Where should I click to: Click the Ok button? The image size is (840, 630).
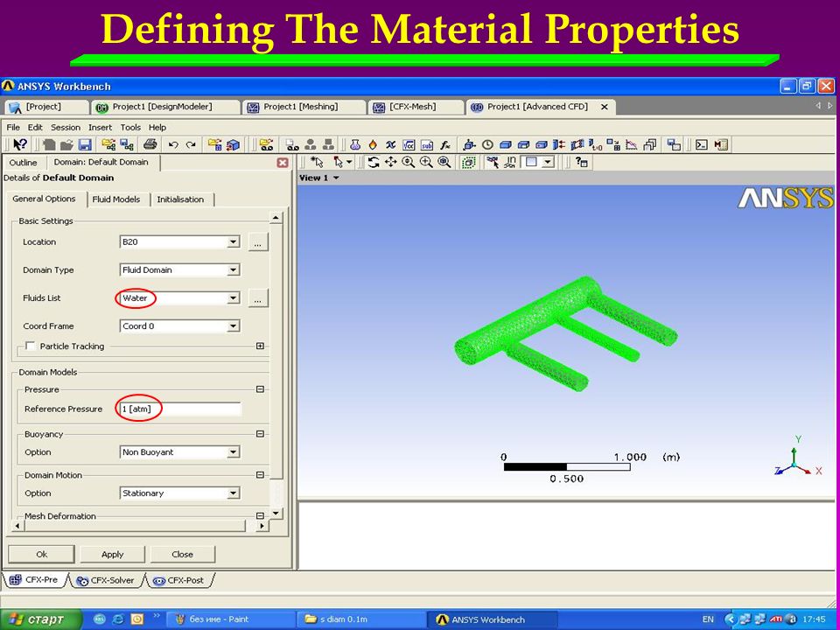tap(42, 555)
